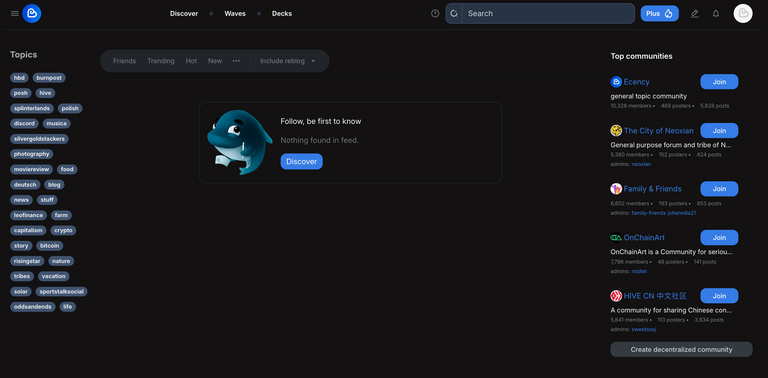This screenshot has width=768, height=378.
Task: Focus the Search input field
Action: coord(548,14)
